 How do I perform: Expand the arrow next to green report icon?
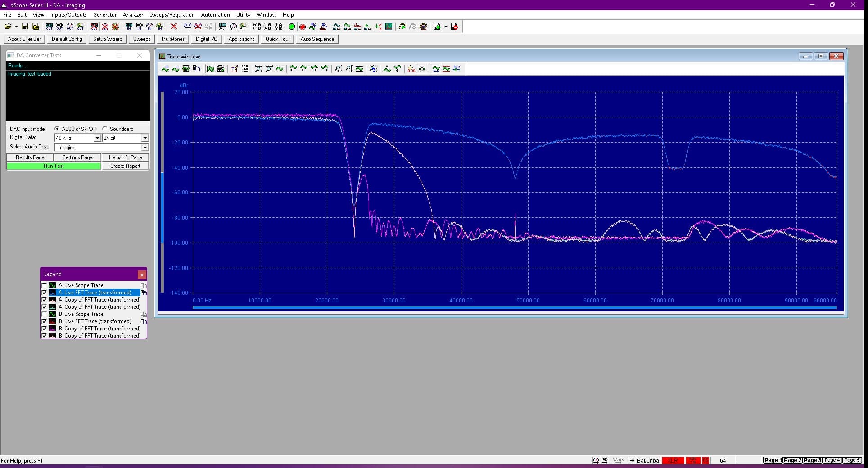446,27
